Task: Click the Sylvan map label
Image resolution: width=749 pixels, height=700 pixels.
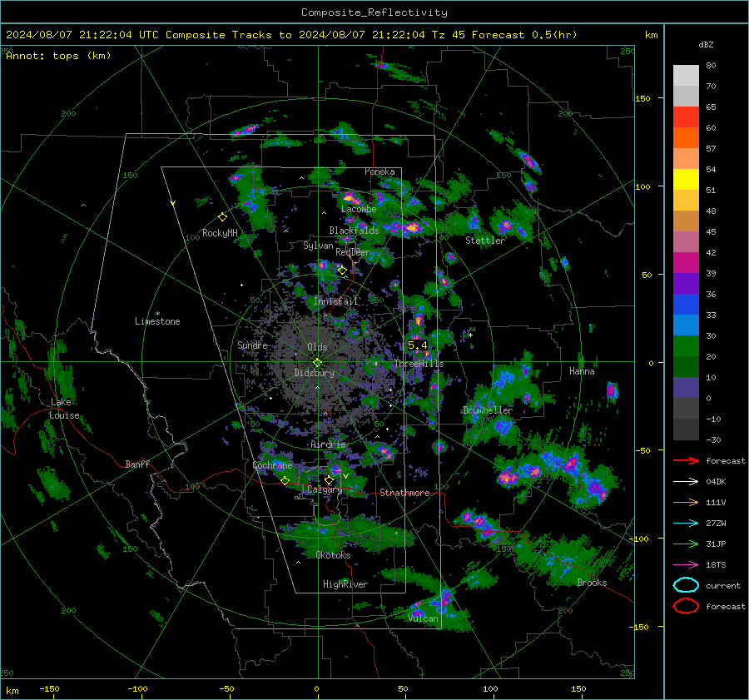Action: tap(318, 246)
